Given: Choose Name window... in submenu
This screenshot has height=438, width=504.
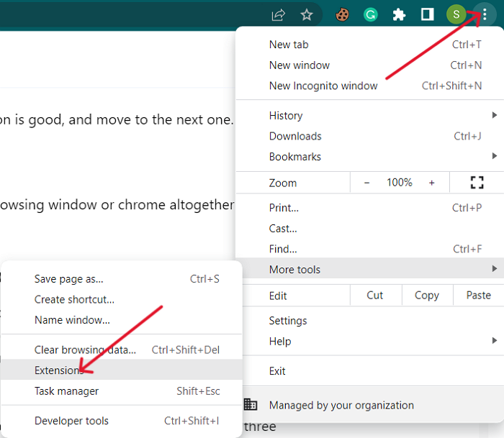Looking at the screenshot, I should click(122, 320).
